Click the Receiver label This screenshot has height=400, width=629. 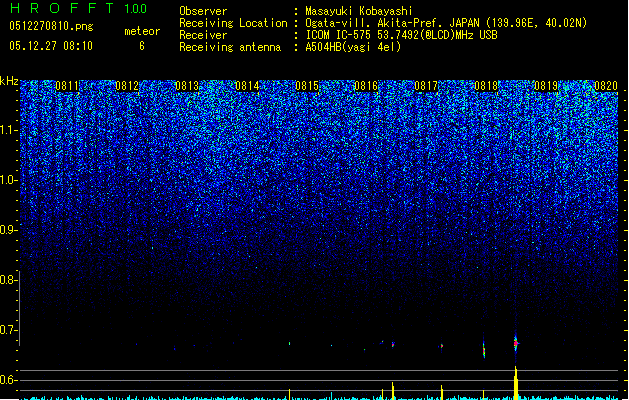click(203, 35)
